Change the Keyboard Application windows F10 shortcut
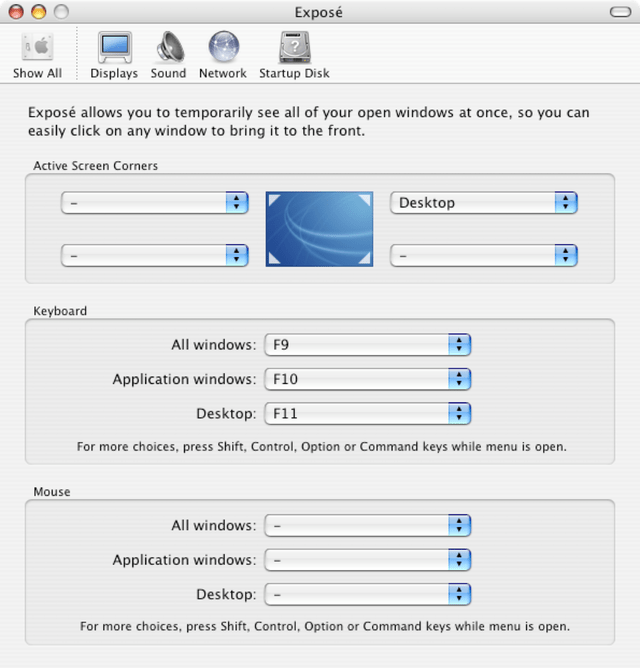640x668 pixels. tap(367, 379)
